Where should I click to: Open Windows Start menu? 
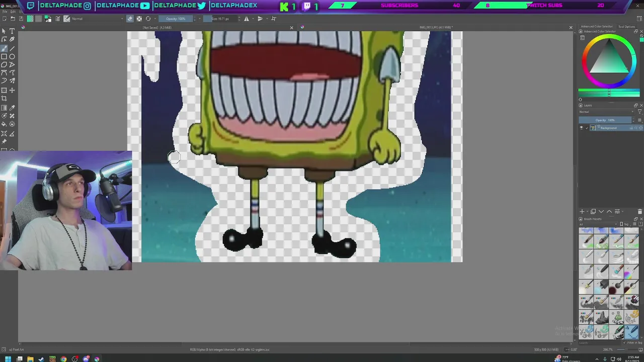(x=8, y=359)
